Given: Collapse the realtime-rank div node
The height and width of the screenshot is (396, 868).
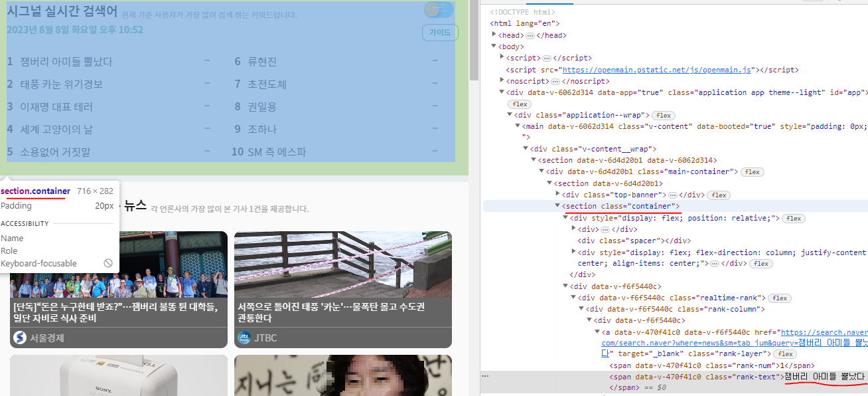Looking at the screenshot, I should pyautogui.click(x=573, y=298).
